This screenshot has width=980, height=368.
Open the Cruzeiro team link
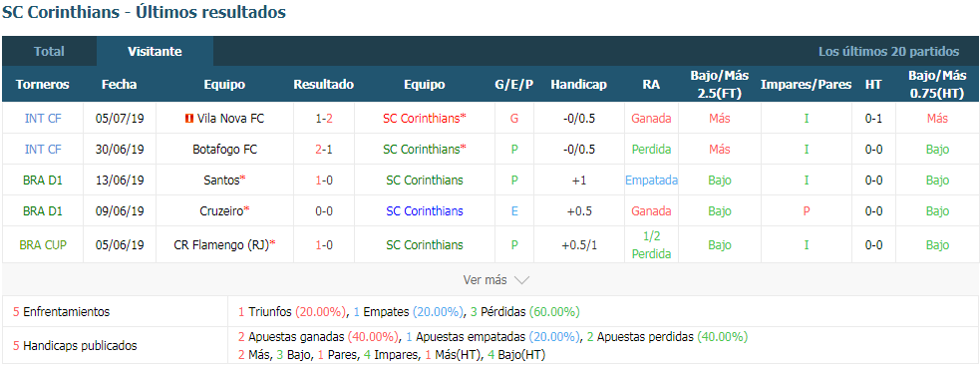pyautogui.click(x=220, y=211)
